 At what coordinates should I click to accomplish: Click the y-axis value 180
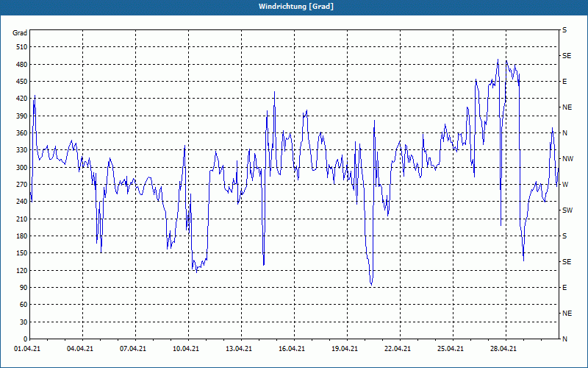(22, 236)
